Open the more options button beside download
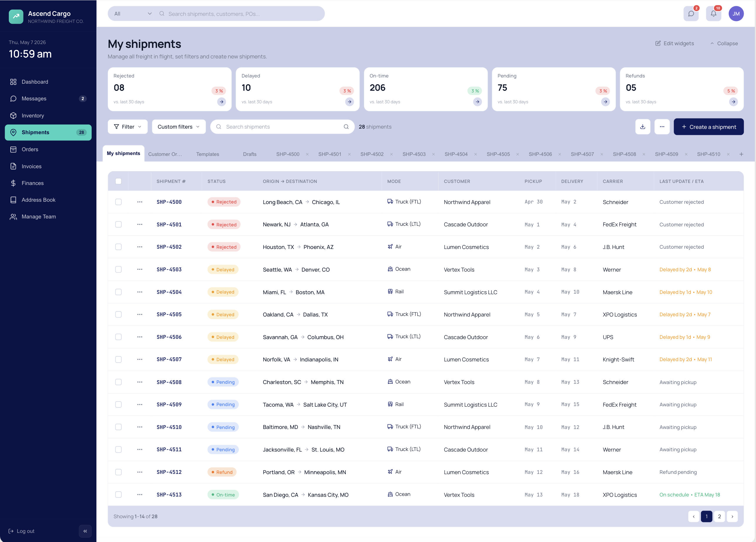The width and height of the screenshot is (756, 542). click(662, 127)
